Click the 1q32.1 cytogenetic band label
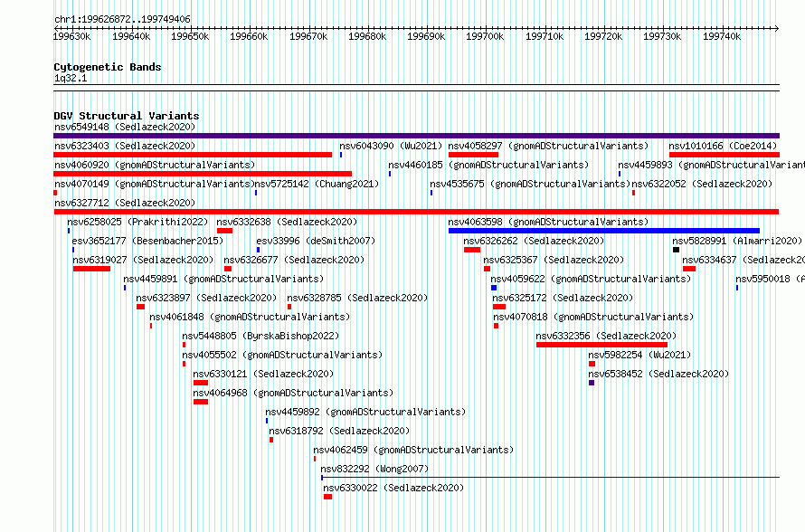The image size is (805, 532). click(x=71, y=78)
